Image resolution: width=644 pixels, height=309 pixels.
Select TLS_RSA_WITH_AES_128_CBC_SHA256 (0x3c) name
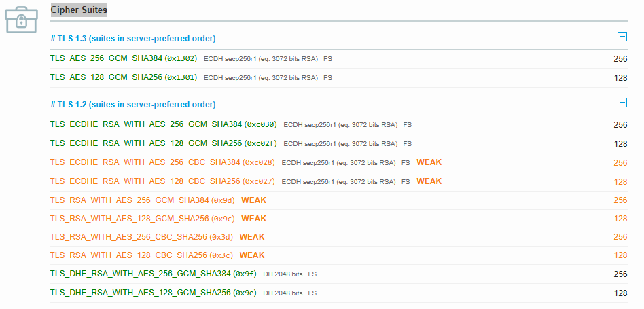pyautogui.click(x=142, y=255)
